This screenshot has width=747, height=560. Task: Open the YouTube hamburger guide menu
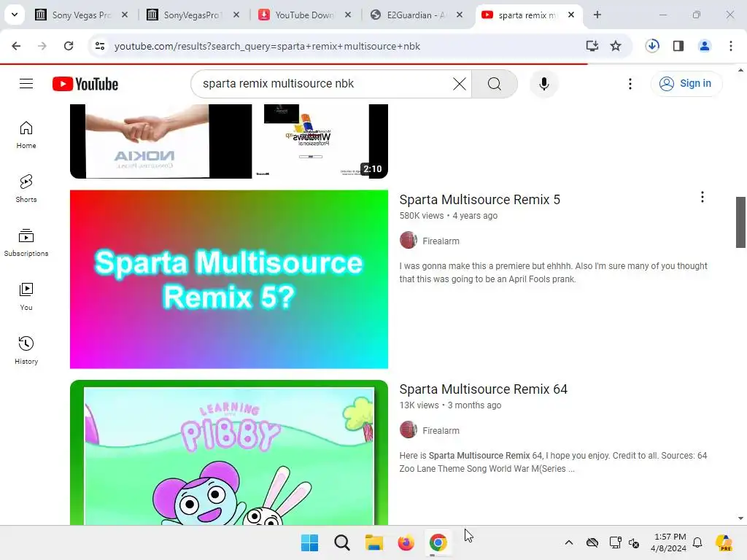pyautogui.click(x=26, y=84)
